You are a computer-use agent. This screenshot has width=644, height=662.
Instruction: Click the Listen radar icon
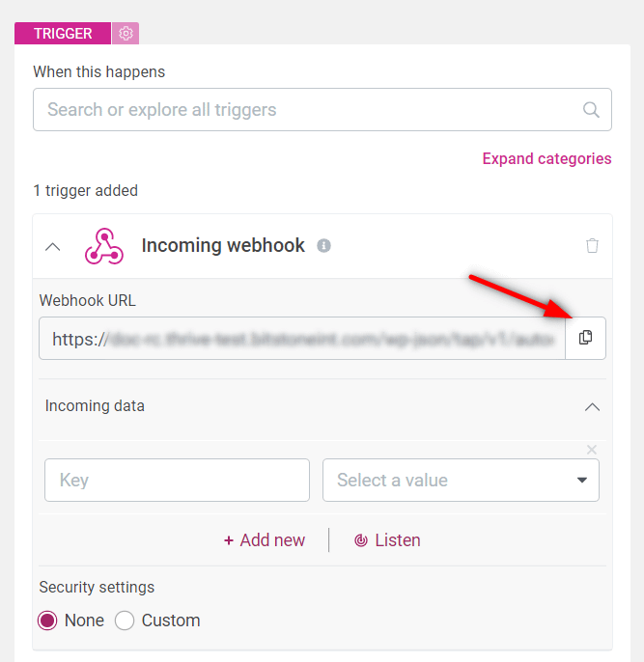361,540
